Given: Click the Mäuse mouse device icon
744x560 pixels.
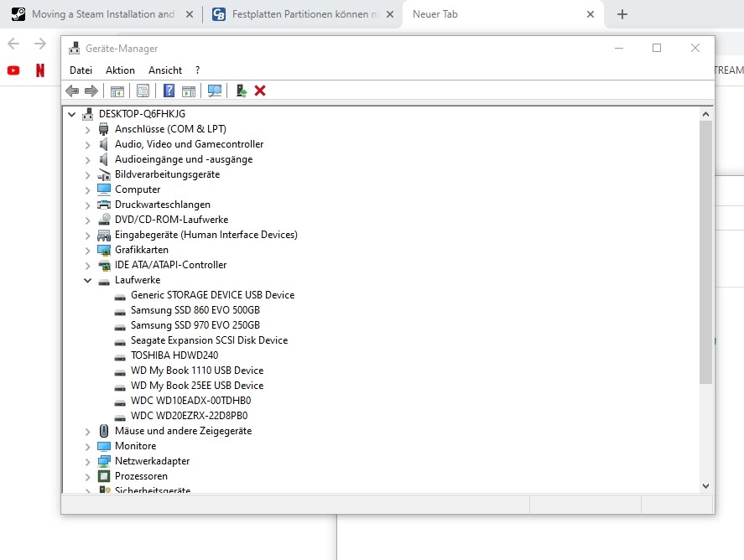Looking at the screenshot, I should (x=104, y=431).
